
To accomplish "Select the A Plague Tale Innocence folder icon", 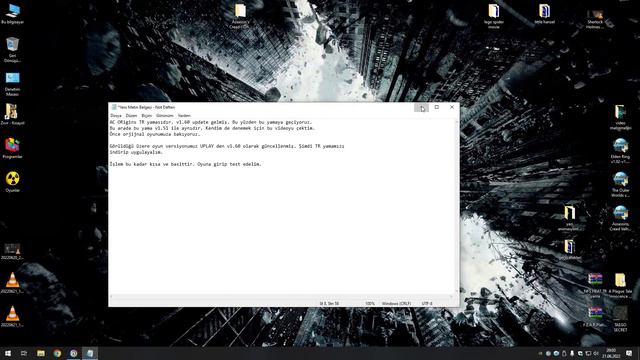I will [x=620, y=285].
